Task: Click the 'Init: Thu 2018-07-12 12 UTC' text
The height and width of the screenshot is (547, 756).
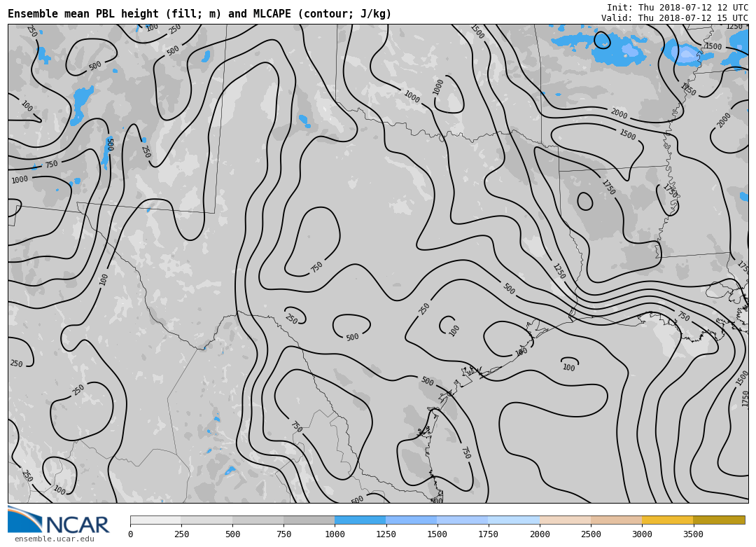Action: pos(678,7)
